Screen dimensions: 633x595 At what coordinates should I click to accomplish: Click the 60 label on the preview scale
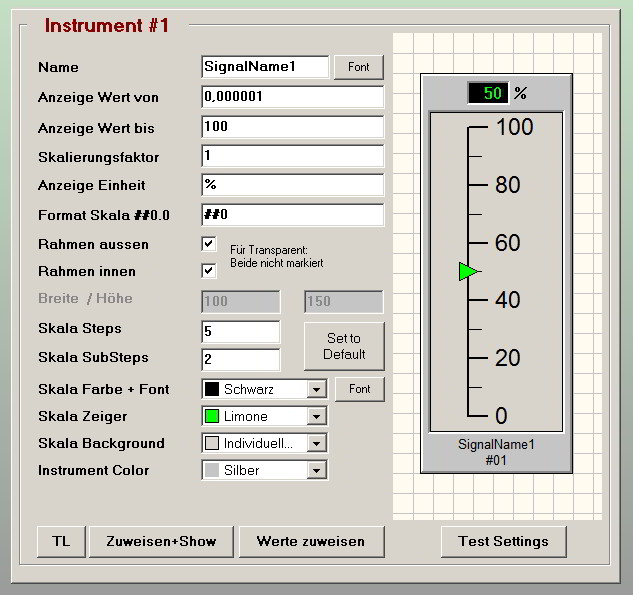(x=508, y=243)
